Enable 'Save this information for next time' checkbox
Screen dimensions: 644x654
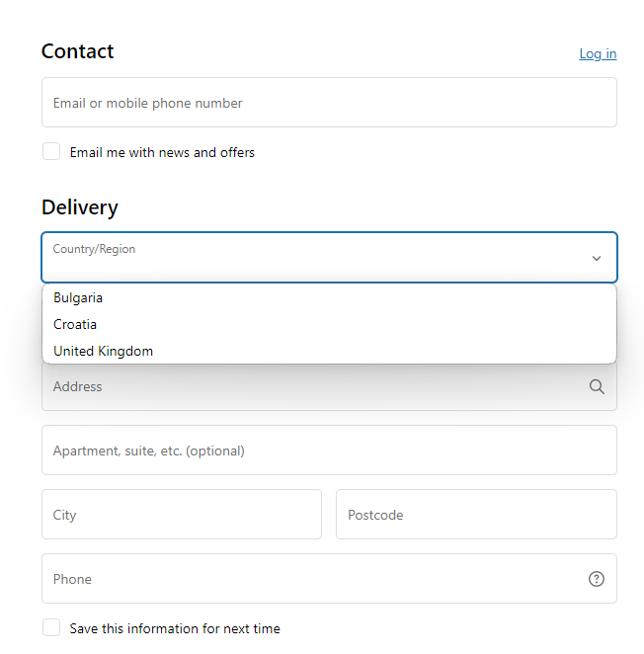51,628
